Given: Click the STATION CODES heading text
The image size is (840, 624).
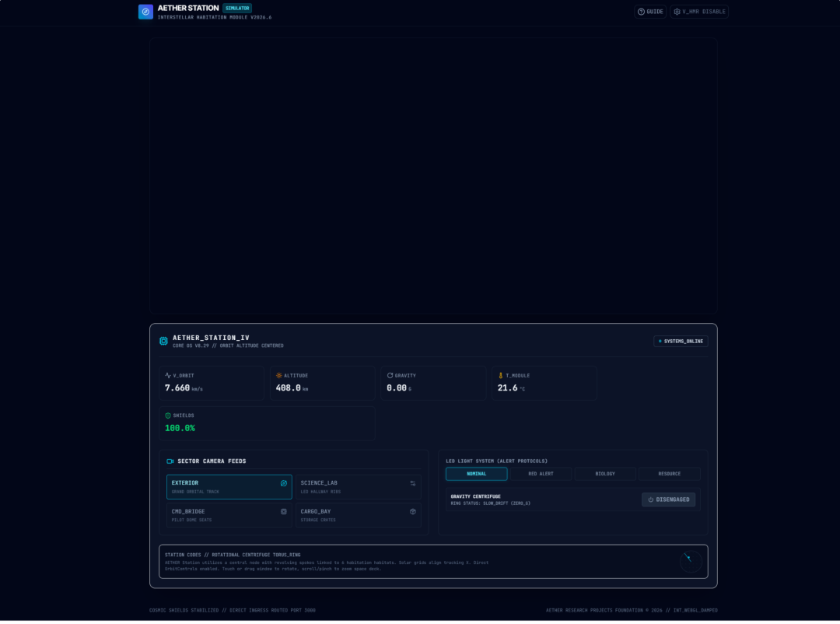Looking at the screenshot, I should tap(233, 555).
